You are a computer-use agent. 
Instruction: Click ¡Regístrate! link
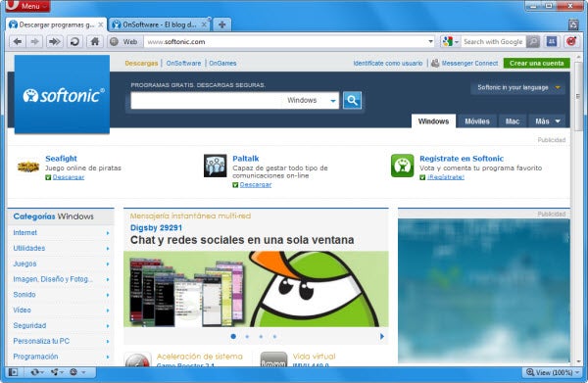pyautogui.click(x=446, y=177)
